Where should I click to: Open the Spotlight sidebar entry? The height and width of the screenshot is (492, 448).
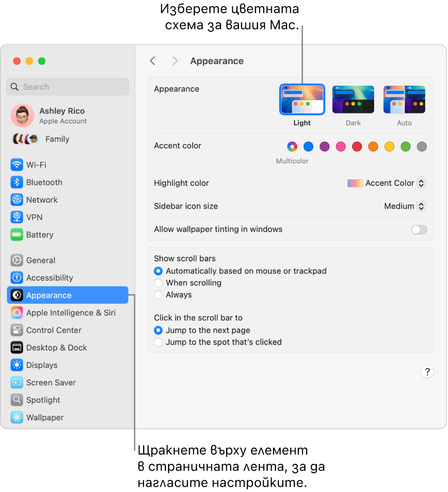coord(67,400)
